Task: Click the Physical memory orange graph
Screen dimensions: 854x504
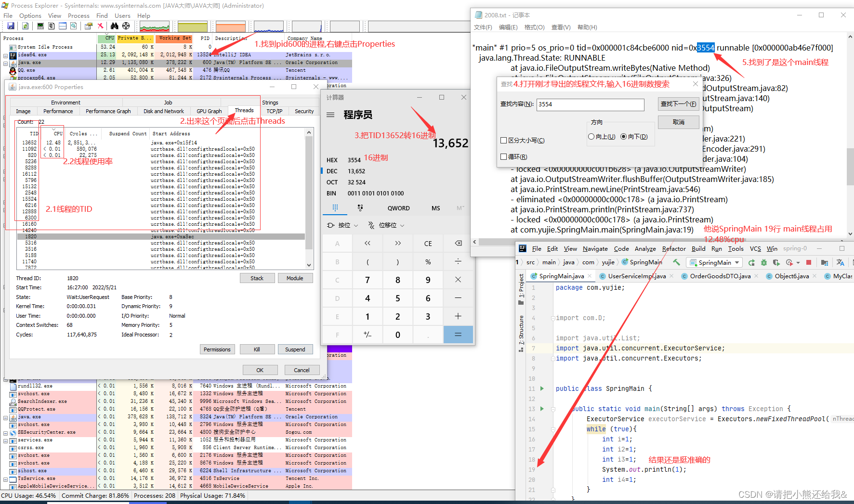Action: point(231,26)
